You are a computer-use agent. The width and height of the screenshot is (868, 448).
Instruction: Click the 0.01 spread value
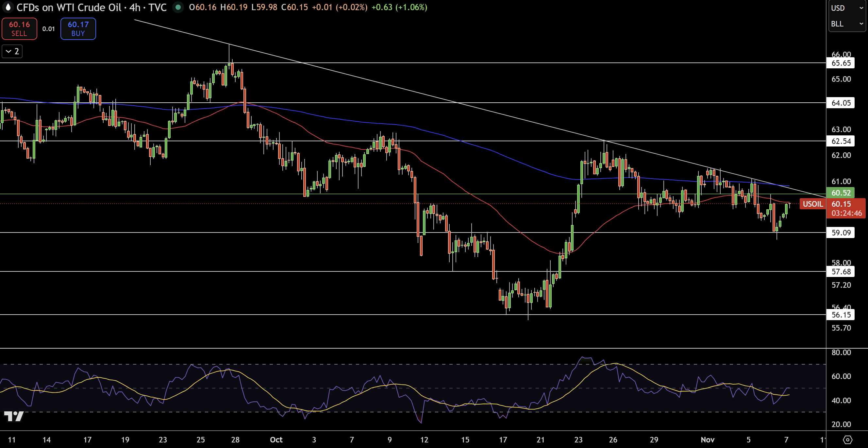click(x=48, y=29)
